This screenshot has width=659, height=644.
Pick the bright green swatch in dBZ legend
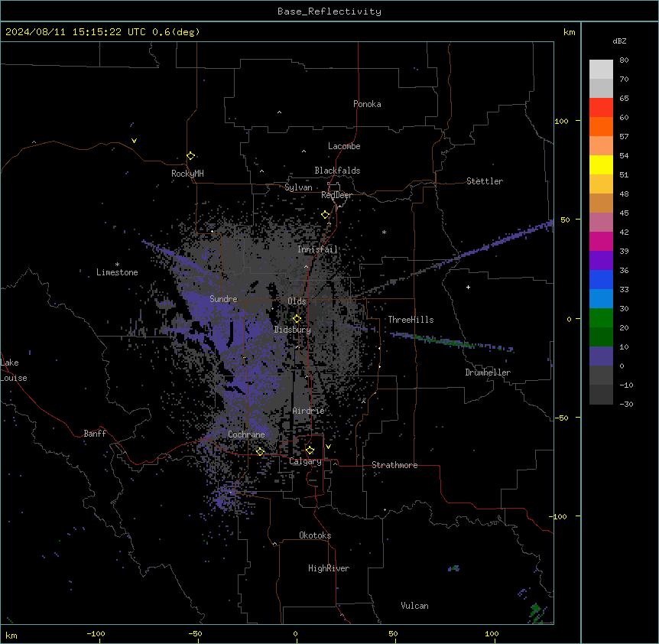tap(601, 318)
